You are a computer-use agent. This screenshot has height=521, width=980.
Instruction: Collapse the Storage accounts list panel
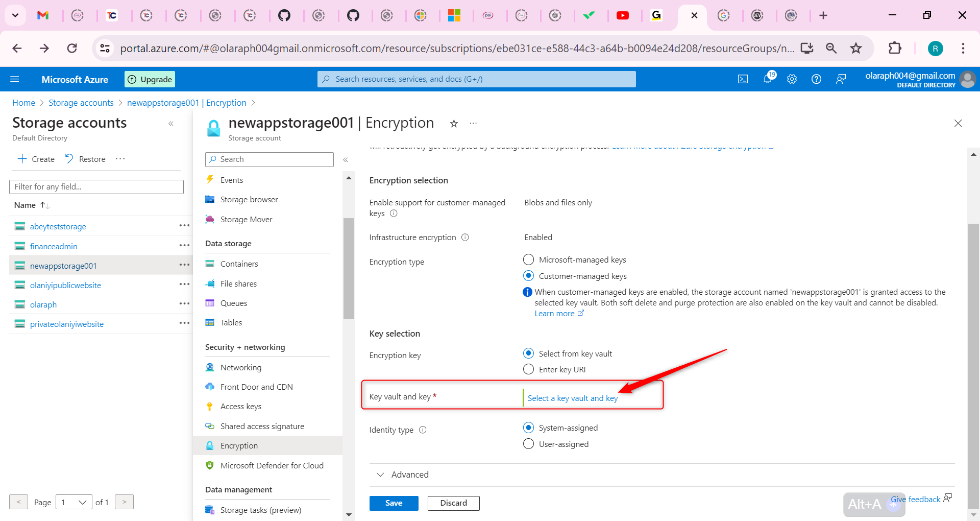pos(171,124)
